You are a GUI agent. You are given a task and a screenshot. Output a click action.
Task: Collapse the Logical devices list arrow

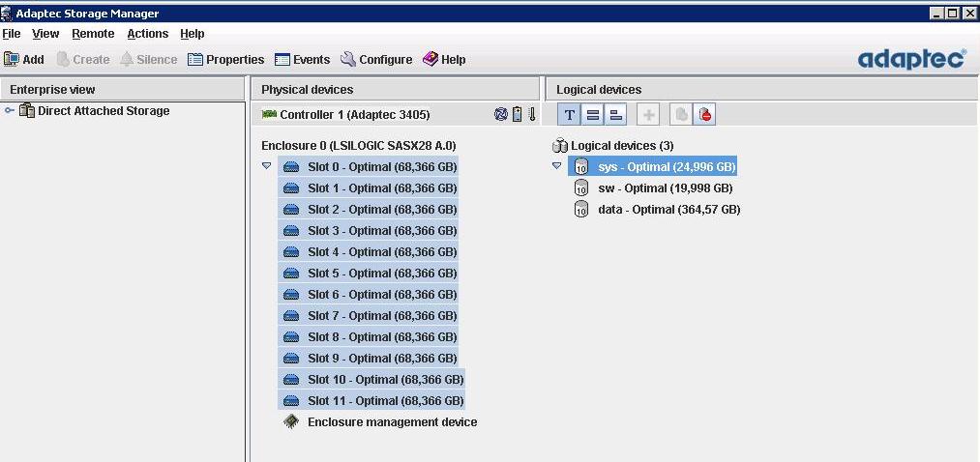pos(557,166)
